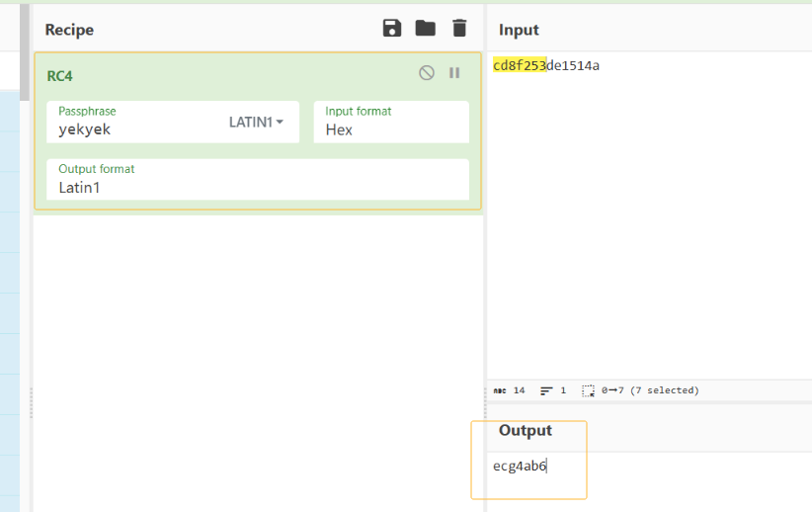Viewport: 812px width, 512px height.
Task: Click the selection range icon in status bar
Action: [589, 390]
